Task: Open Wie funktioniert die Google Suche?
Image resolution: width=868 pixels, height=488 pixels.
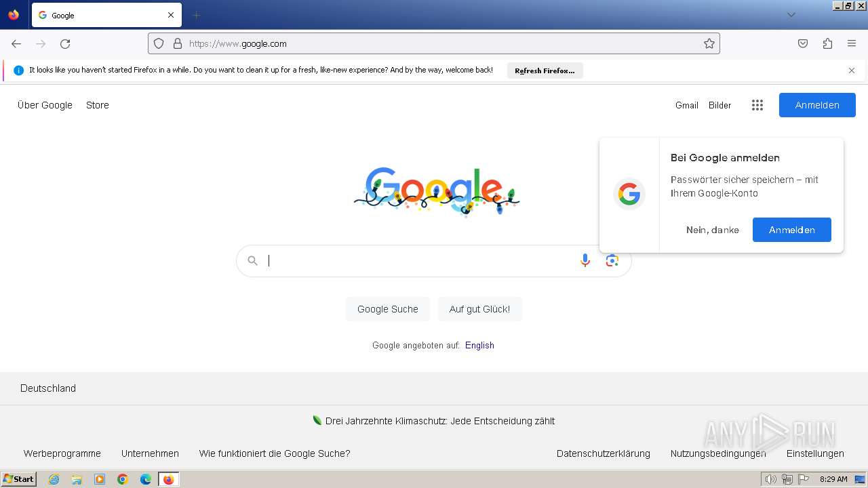Action: 275,453
